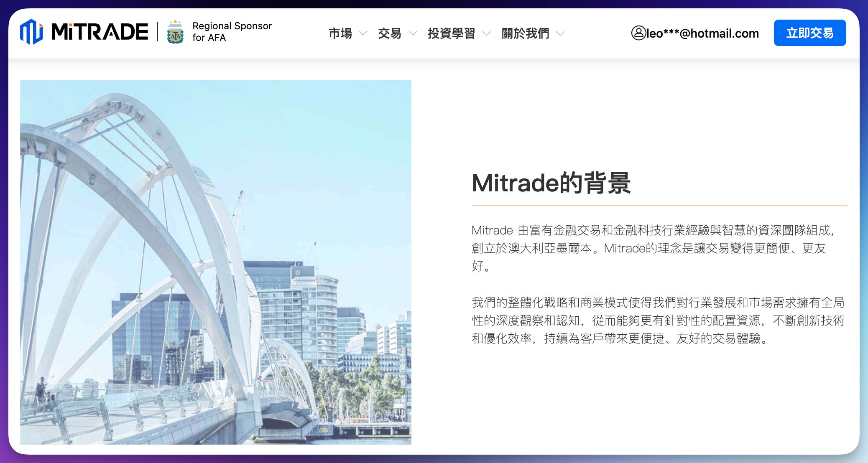
Task: Click the AFA crest badge icon
Action: click(x=175, y=32)
